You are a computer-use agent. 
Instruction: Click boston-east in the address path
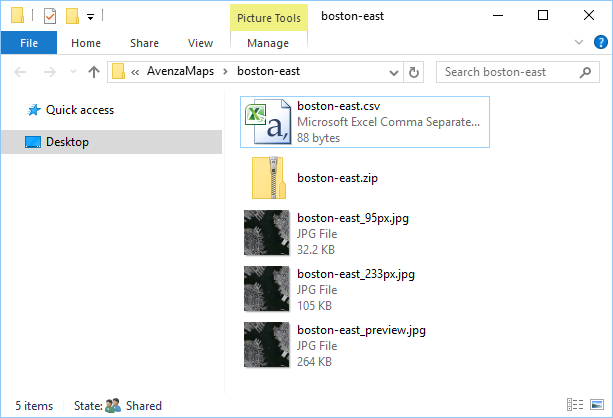(x=269, y=71)
